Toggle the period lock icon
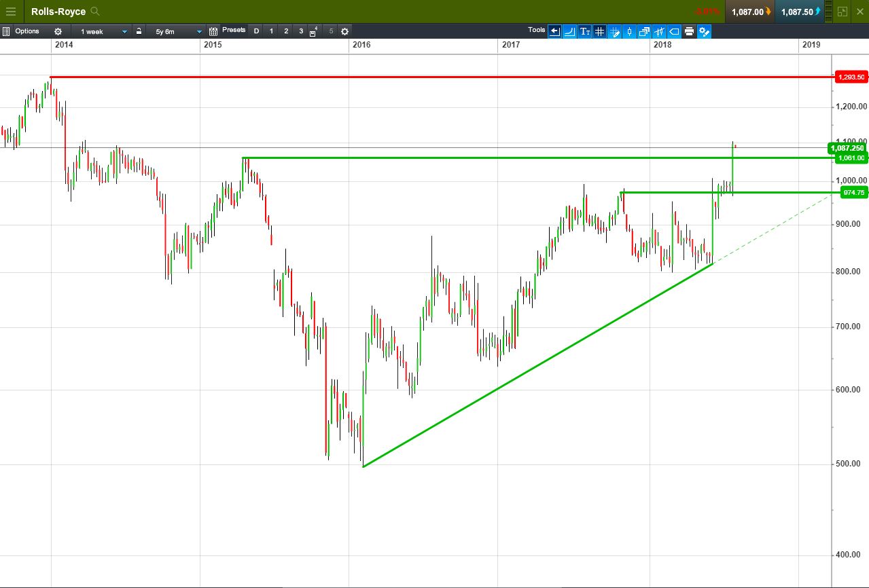This screenshot has height=588, width=869. point(139,31)
